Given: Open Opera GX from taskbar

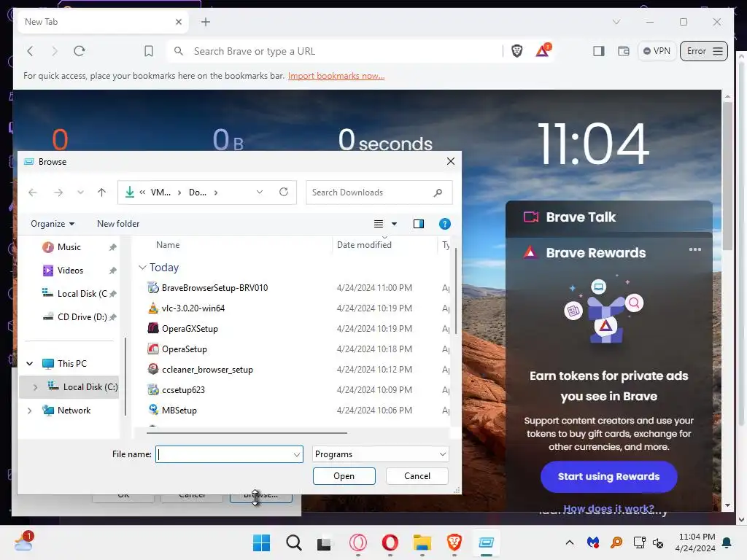Looking at the screenshot, I should point(357,542).
